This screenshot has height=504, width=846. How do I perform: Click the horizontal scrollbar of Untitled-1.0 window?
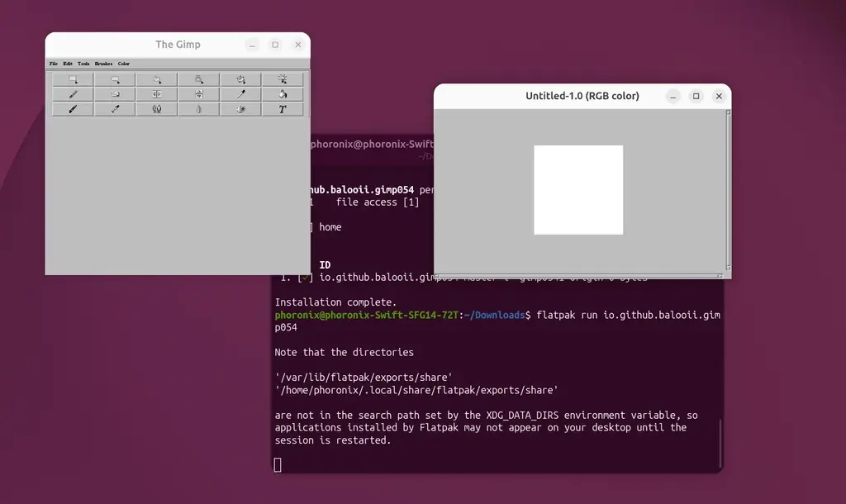(579, 276)
